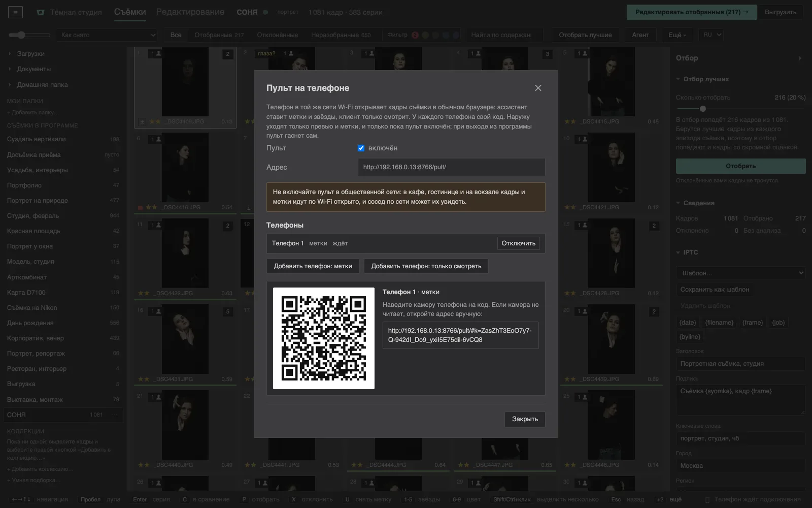Screen dimensions: 812x508
Task: Switch to the Редактирование tab
Action: 190,12
